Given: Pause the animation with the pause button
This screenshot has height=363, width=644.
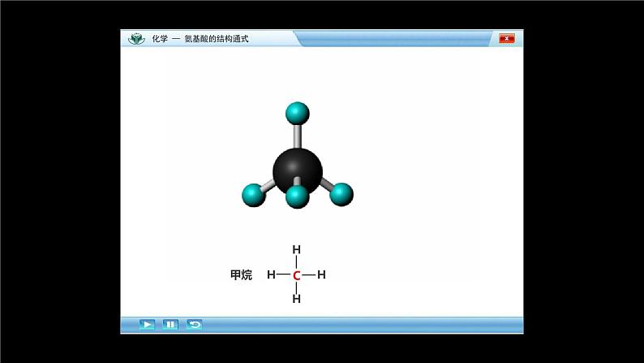Looking at the screenshot, I should [170, 324].
